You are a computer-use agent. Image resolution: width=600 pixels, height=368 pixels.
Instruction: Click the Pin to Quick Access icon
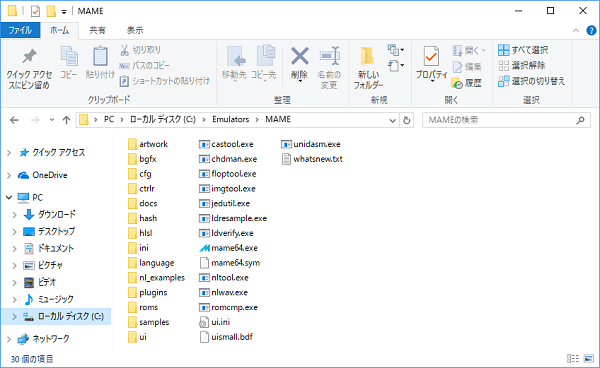pos(29,57)
